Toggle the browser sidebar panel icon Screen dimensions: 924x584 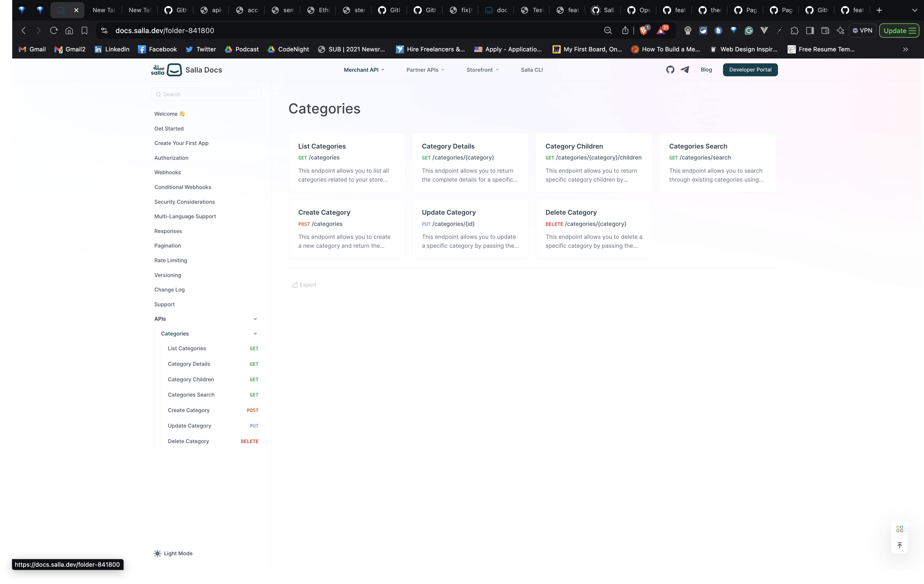coord(810,30)
